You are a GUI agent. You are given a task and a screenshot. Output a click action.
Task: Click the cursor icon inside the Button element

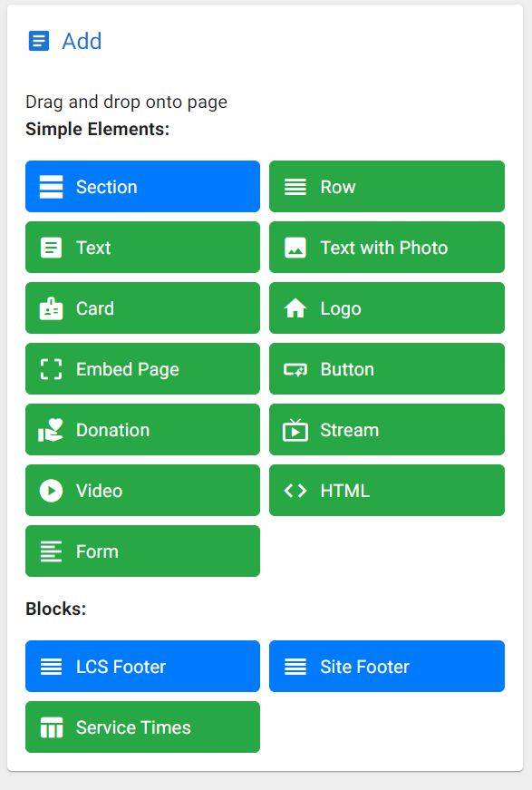295,368
